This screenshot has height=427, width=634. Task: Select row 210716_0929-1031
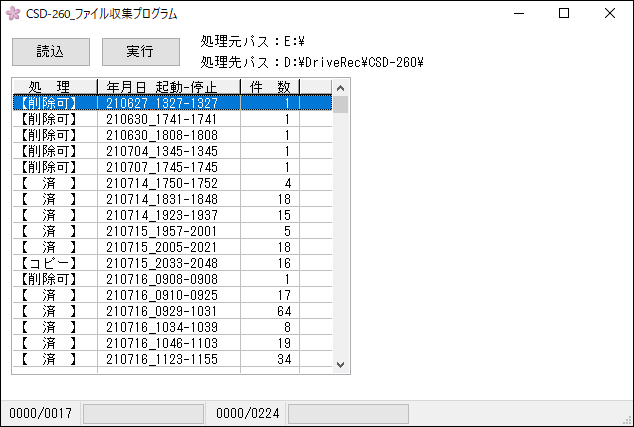click(x=173, y=311)
